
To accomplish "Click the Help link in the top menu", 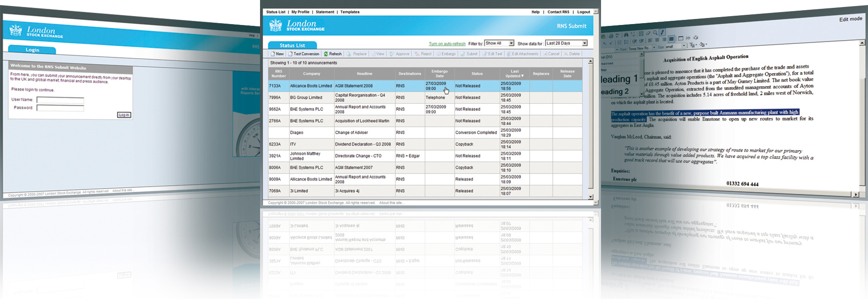I will tap(535, 12).
